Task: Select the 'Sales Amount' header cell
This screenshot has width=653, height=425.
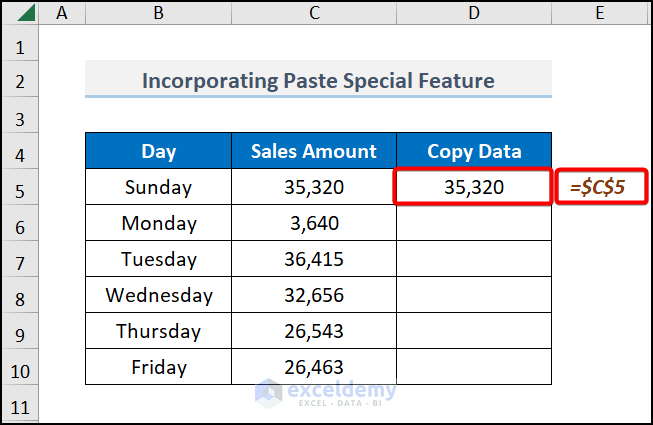Action: click(314, 152)
